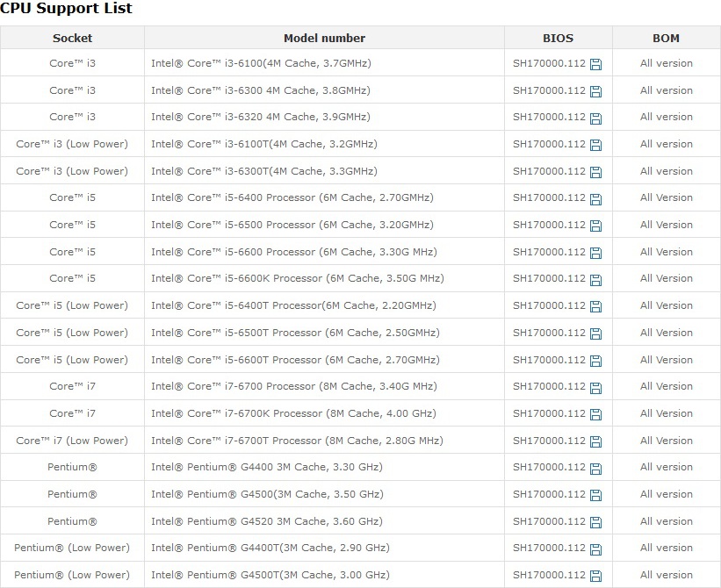This screenshot has height=588, width=721.
Task: Open the SH170000.112 link in the i5-6500 row
Action: [x=549, y=225]
